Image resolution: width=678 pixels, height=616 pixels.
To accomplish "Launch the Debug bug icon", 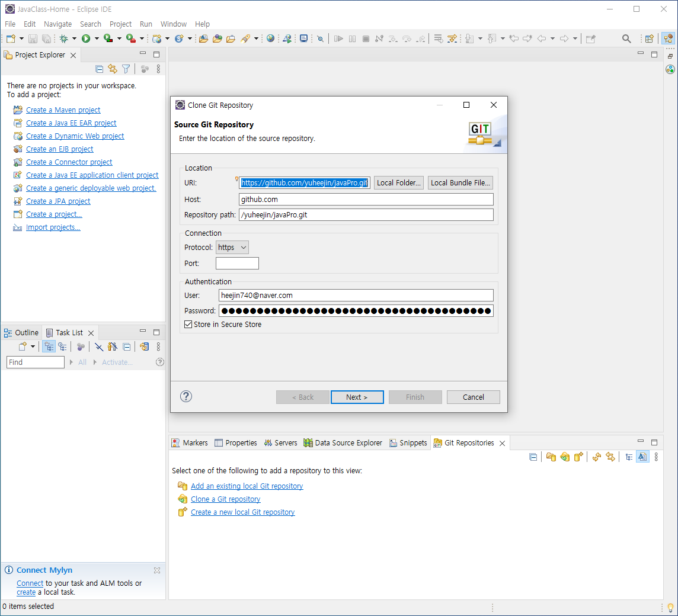I will 64,39.
